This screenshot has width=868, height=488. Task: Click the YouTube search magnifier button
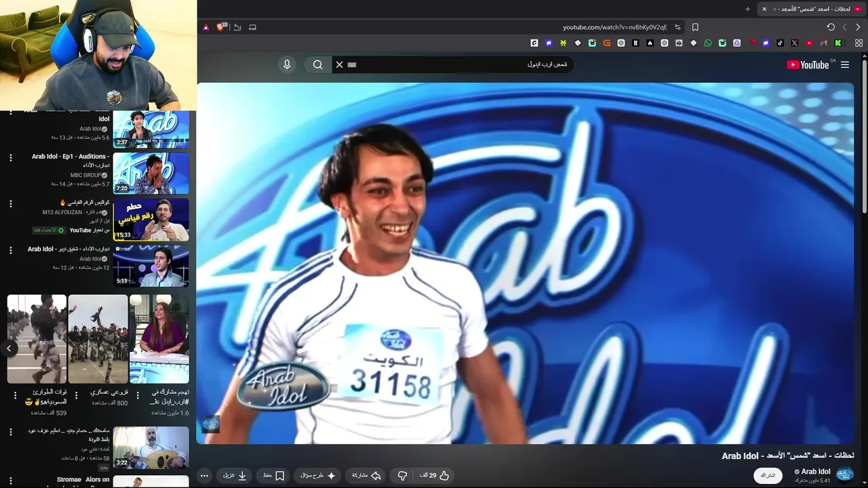[x=317, y=64]
